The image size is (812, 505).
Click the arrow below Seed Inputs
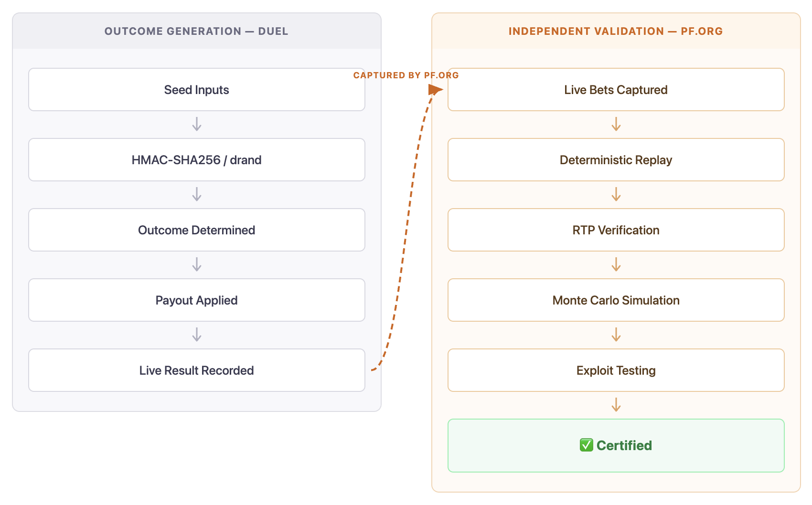tap(196, 125)
